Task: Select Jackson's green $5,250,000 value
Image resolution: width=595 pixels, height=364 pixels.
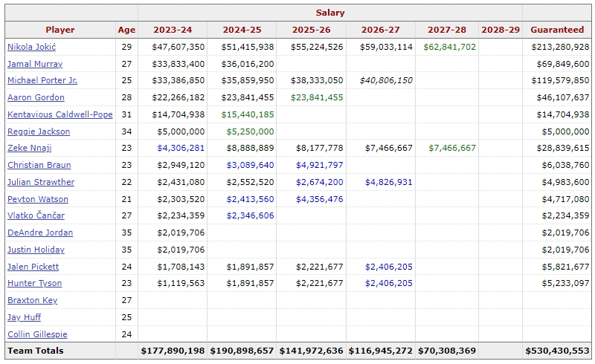Action: (x=250, y=131)
